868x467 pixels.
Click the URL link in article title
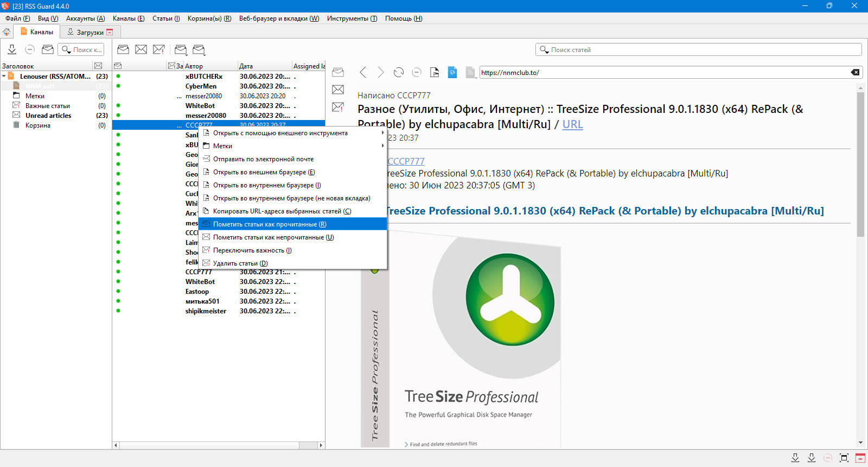[572, 124]
